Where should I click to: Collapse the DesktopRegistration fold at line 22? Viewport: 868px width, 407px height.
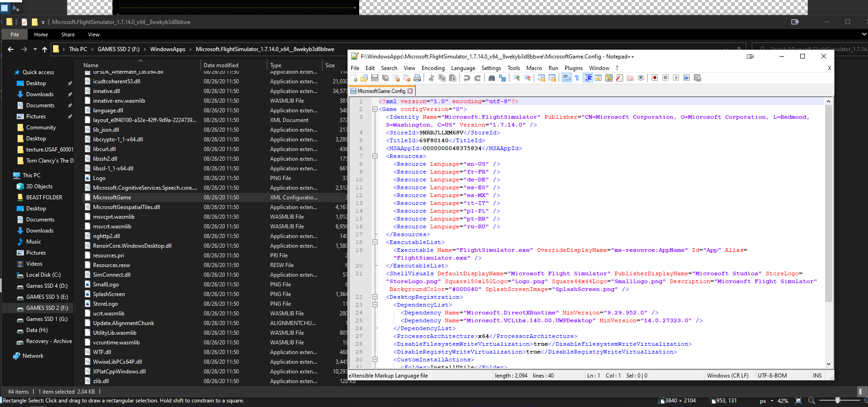coord(375,297)
